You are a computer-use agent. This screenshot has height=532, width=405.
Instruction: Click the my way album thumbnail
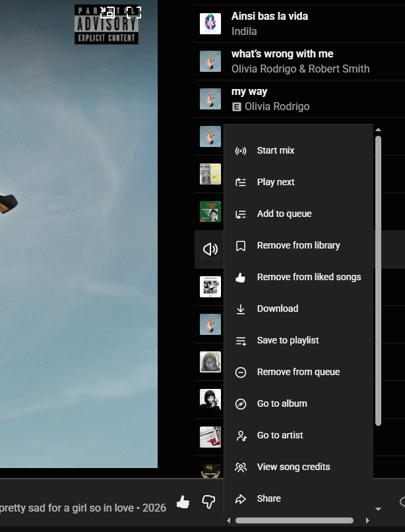click(210, 99)
